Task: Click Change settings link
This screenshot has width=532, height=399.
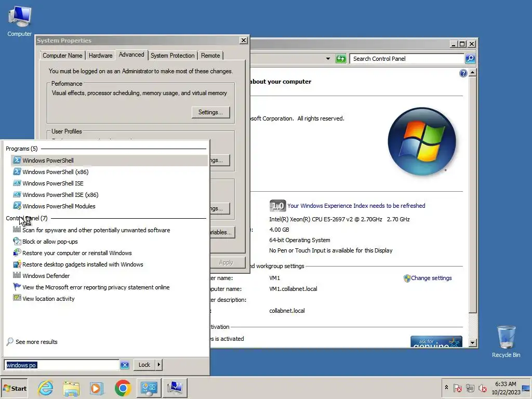Action: (x=431, y=278)
